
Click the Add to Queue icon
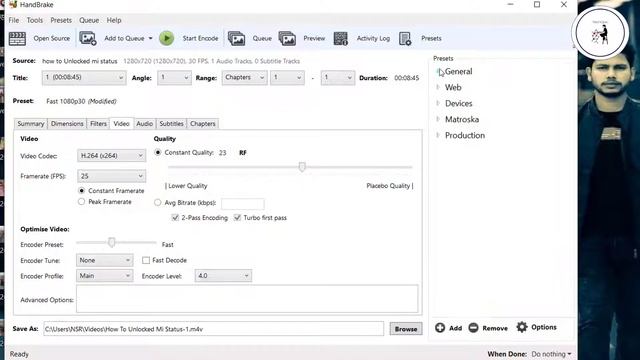(88, 38)
